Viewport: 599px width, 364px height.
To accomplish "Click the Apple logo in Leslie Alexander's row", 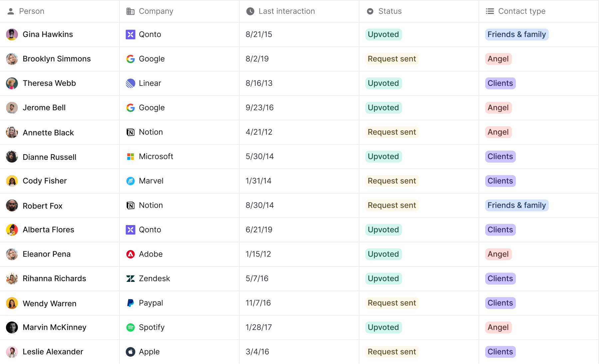I will [130, 352].
